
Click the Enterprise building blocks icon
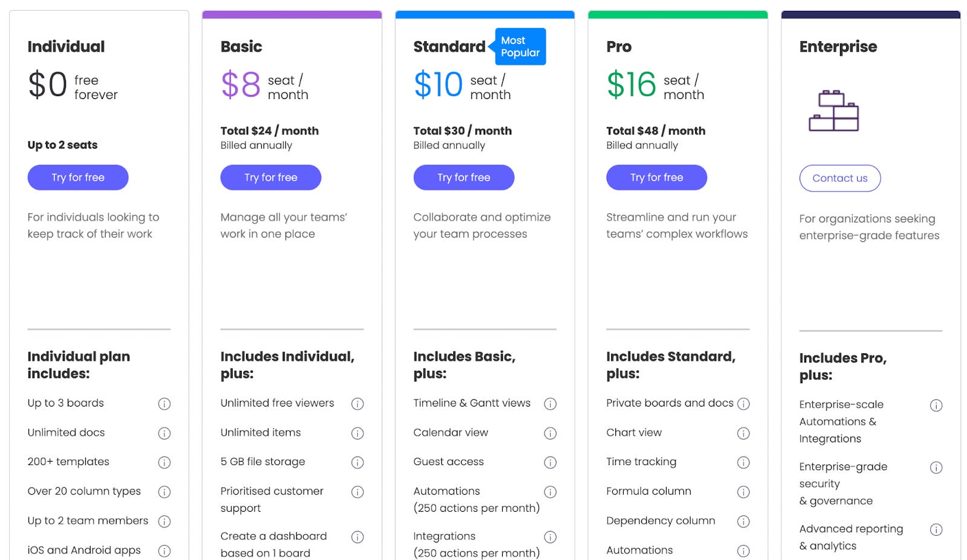[x=834, y=111]
